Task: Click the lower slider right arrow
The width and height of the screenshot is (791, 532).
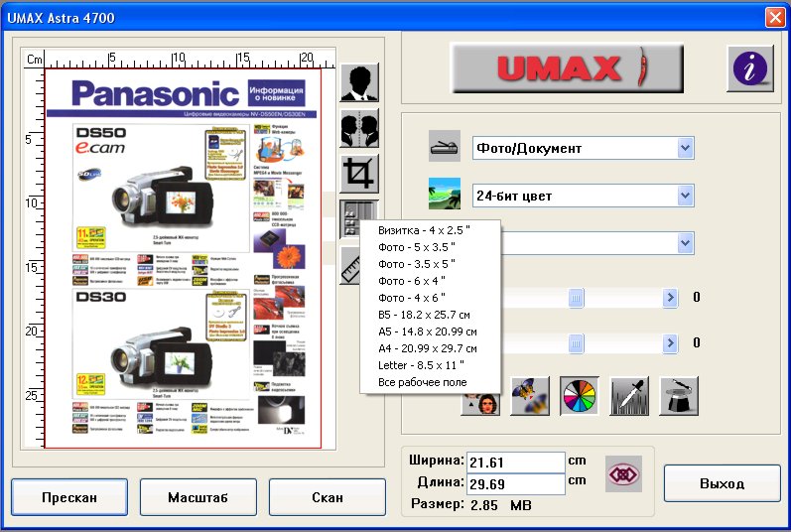Action: 670,343
